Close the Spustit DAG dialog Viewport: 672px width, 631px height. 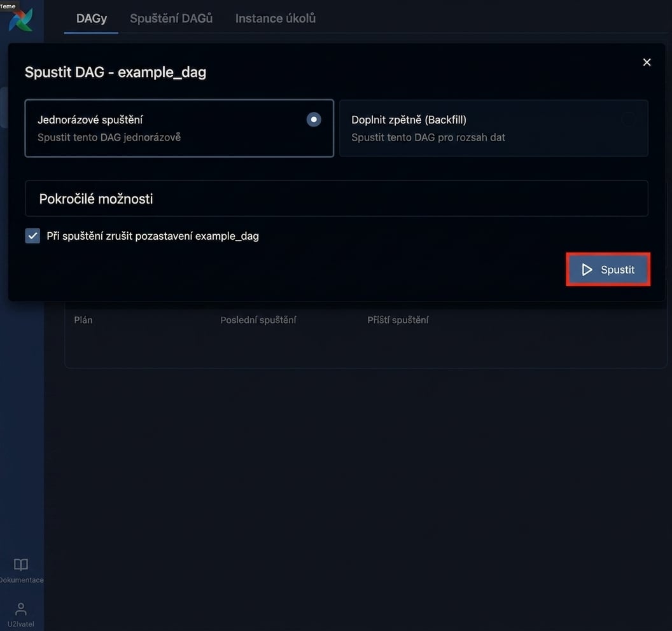point(647,62)
